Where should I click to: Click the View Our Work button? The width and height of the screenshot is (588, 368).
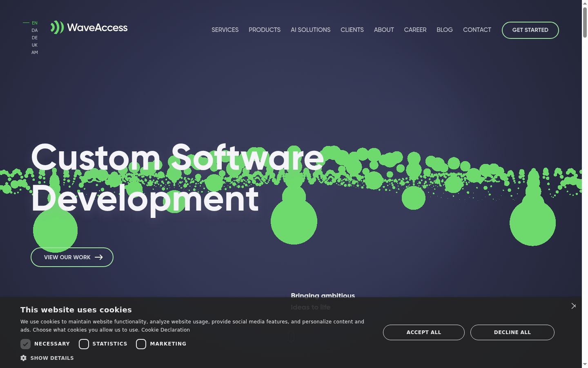coord(72,257)
